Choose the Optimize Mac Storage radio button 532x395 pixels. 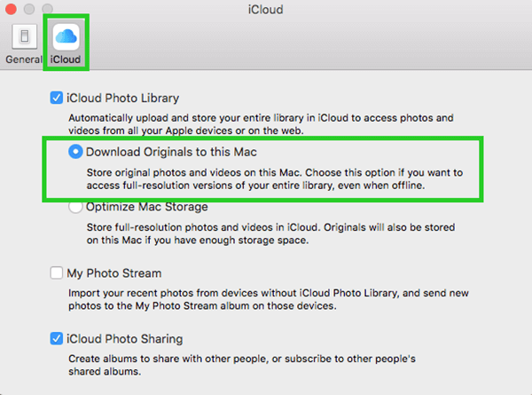coord(76,207)
